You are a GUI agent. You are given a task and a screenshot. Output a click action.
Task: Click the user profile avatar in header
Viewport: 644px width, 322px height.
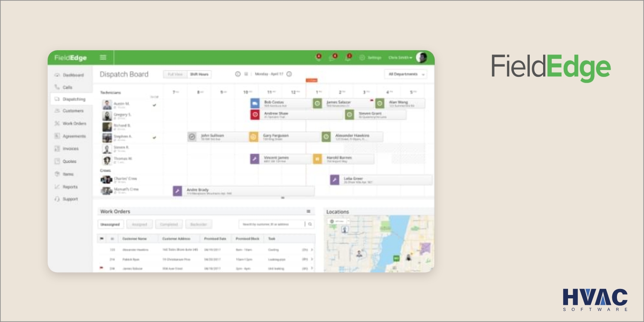421,57
